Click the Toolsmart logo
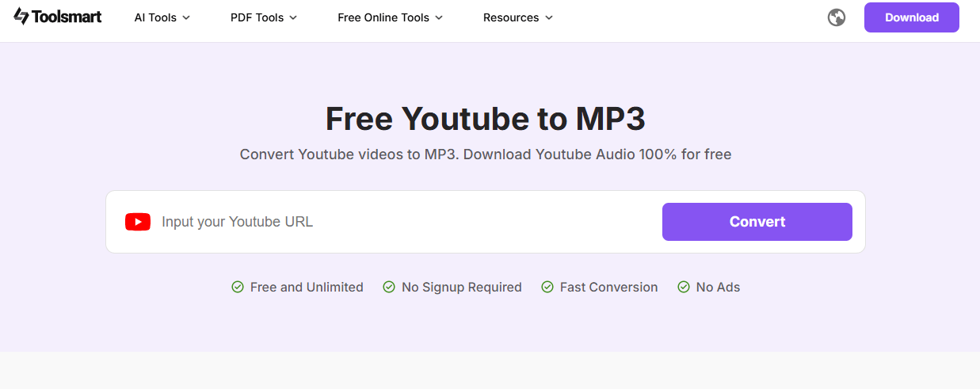Viewport: 980px width, 389px height. (x=58, y=17)
